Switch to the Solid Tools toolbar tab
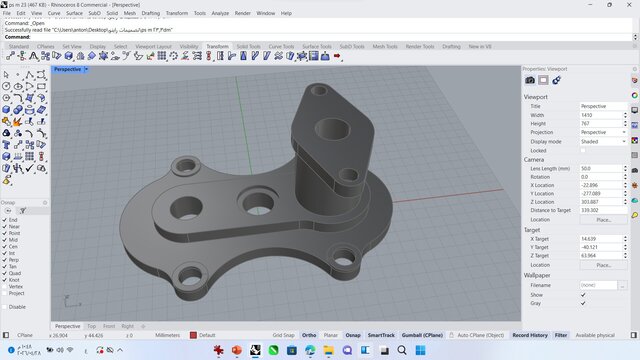640x360 pixels. tap(248, 47)
